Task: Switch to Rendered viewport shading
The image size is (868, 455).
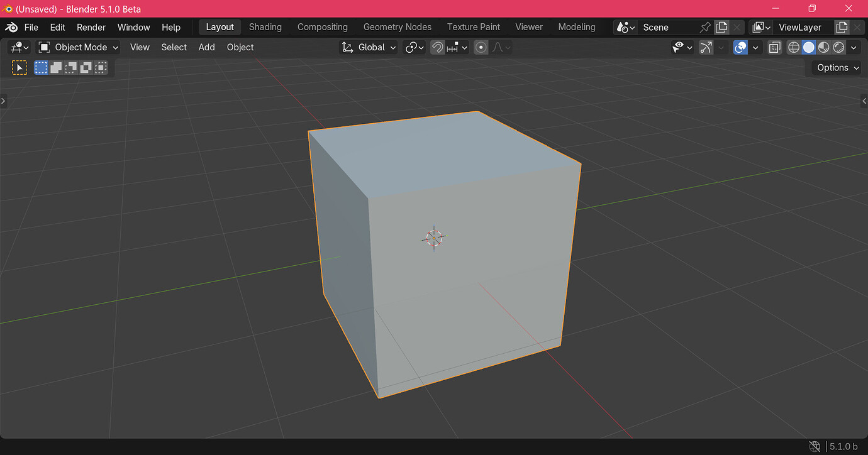Action: click(x=838, y=47)
